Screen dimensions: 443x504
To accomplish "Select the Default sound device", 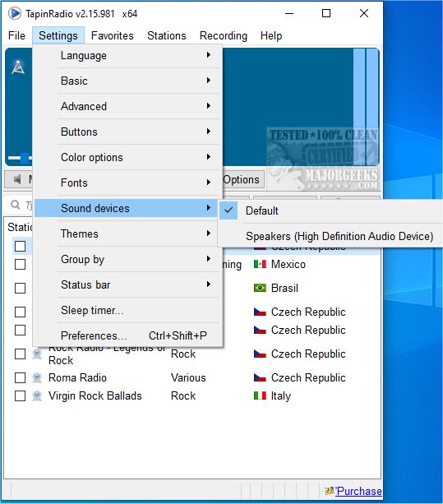I will click(331, 210).
